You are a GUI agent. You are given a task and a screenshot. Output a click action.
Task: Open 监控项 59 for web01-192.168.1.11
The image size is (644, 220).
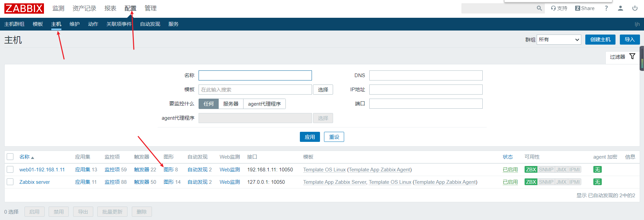pos(112,170)
